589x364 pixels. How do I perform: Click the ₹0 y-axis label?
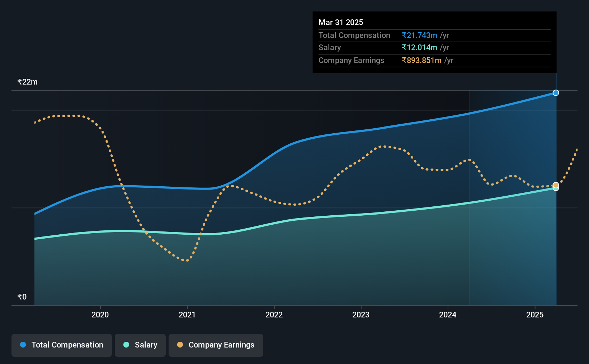pos(22,297)
